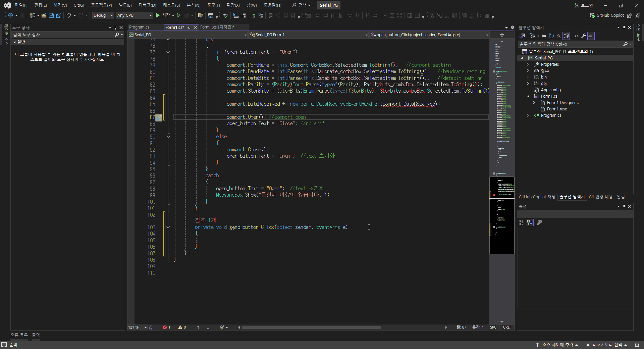Click the Find in Files folder-search icon
The image size is (644, 349).
coord(201,15)
